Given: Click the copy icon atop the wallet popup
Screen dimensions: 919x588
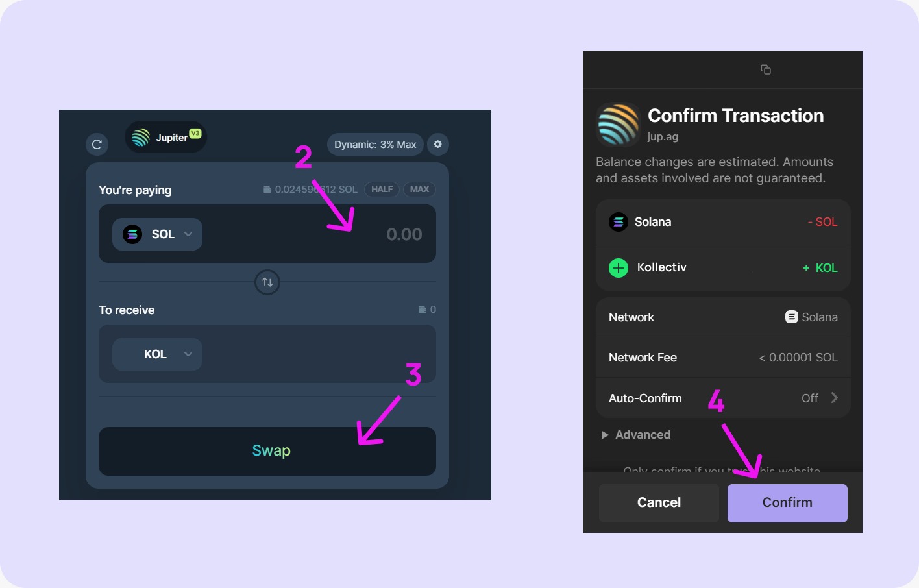Looking at the screenshot, I should tap(766, 69).
